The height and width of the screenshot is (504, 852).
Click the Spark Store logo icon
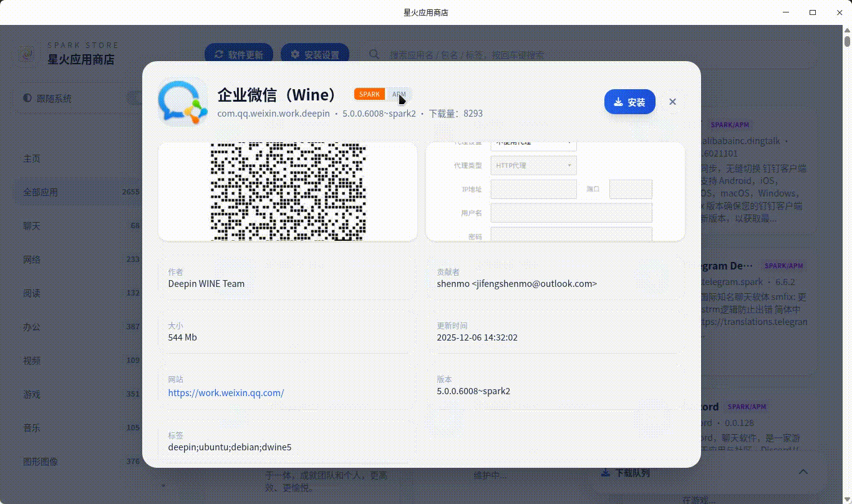tap(26, 55)
